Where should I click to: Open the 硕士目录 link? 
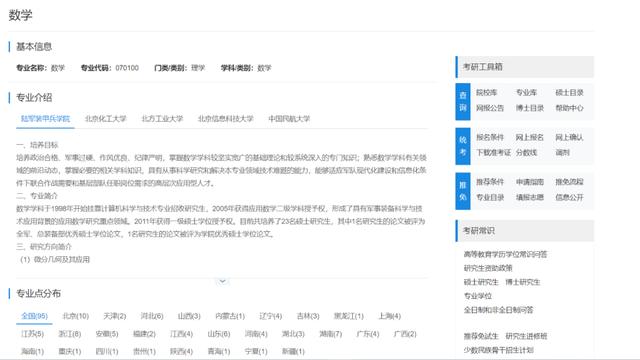coord(569,93)
